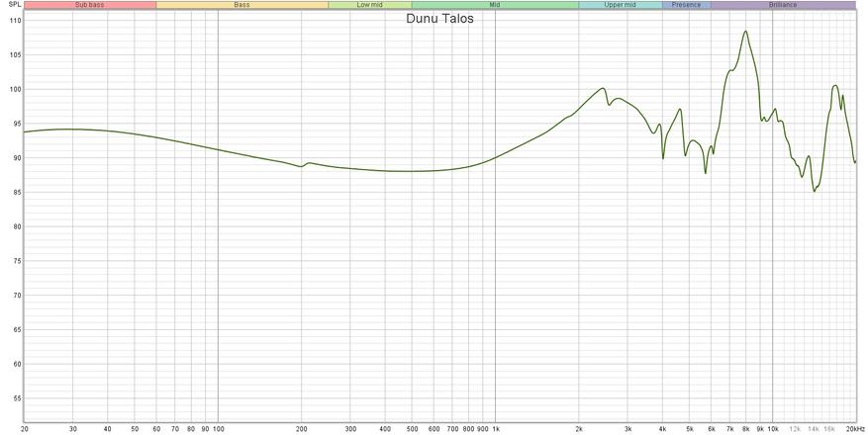The width and height of the screenshot is (868, 435).
Task: Click the 5k frequency axis label
Action: click(x=689, y=429)
